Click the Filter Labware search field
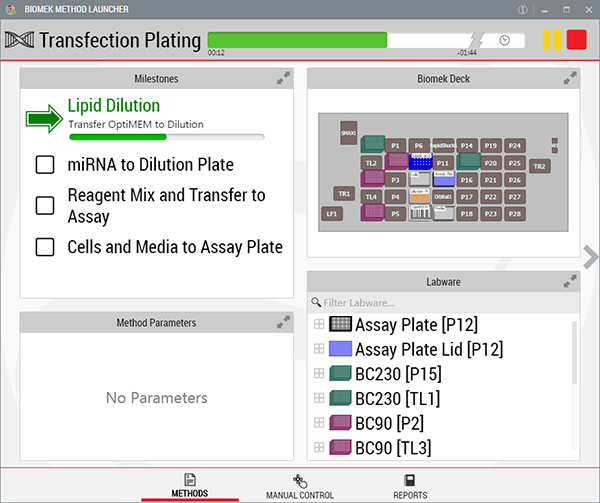600x503 pixels. coord(440,302)
